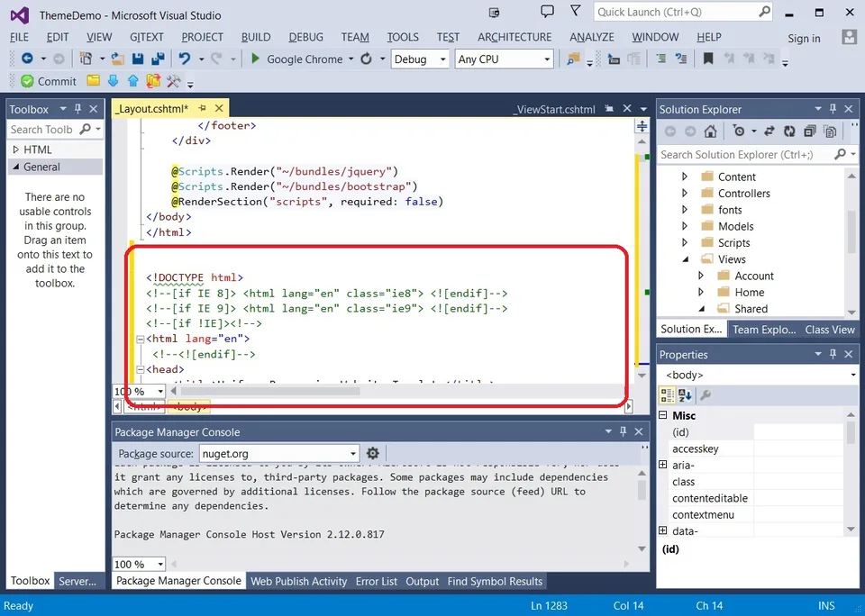
Task: Open the ARCHITECTURE menu
Action: 514,37
